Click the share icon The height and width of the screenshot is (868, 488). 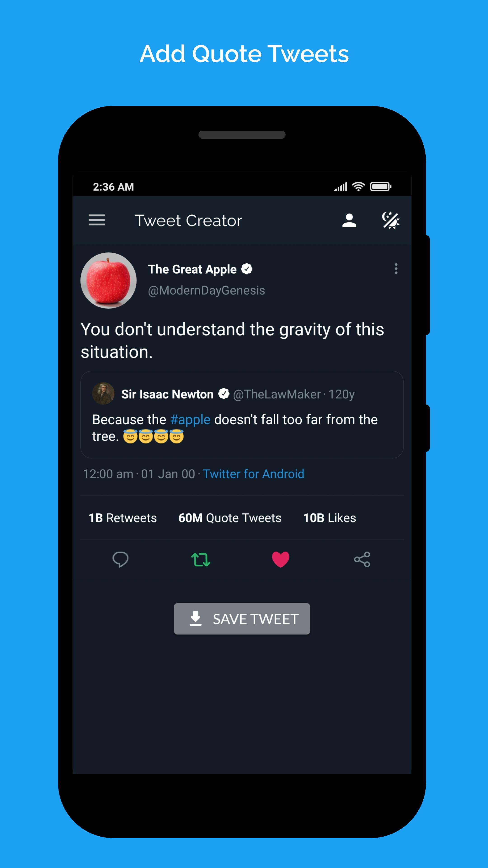tap(363, 559)
